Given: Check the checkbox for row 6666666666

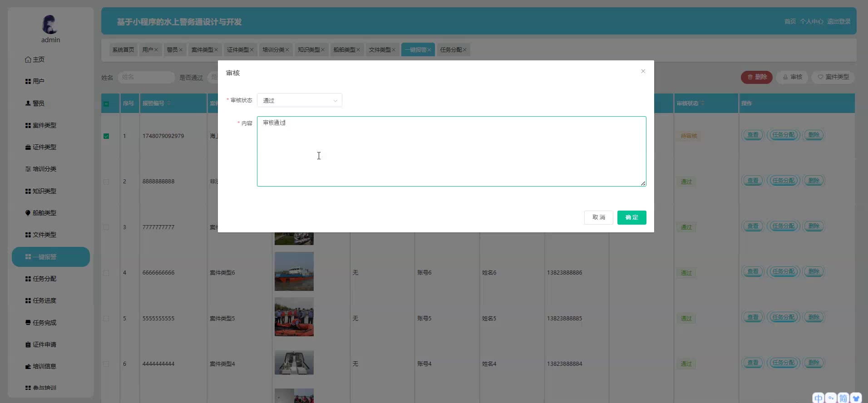Looking at the screenshot, I should (x=106, y=273).
